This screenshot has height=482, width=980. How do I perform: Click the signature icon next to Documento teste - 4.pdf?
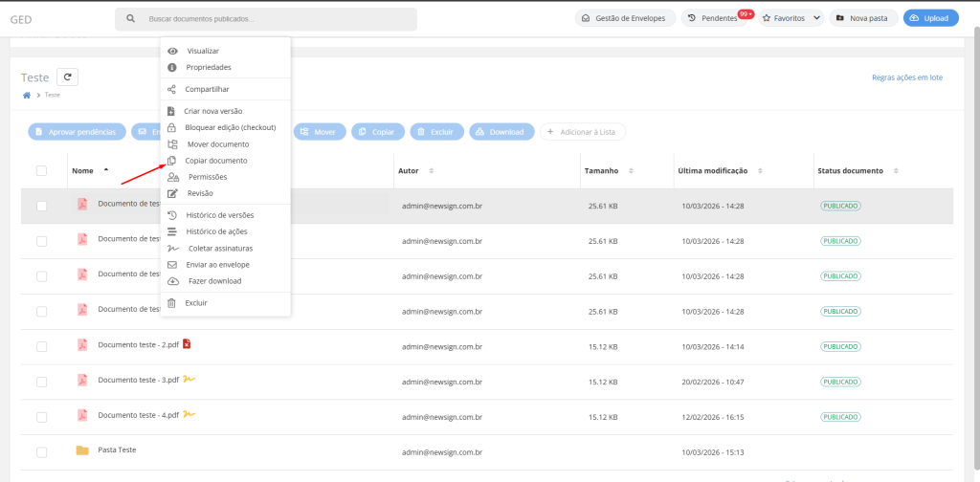pyautogui.click(x=189, y=414)
